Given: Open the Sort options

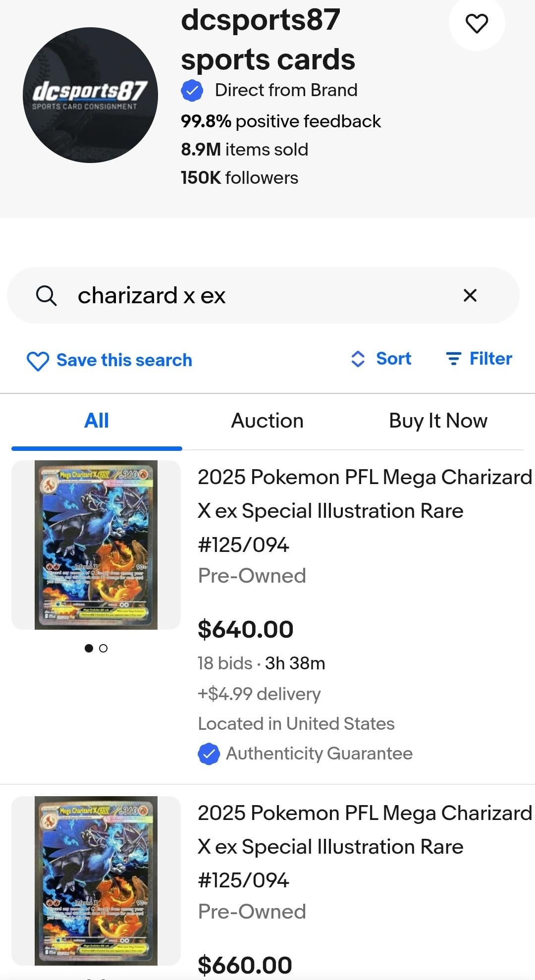Looking at the screenshot, I should [x=381, y=359].
